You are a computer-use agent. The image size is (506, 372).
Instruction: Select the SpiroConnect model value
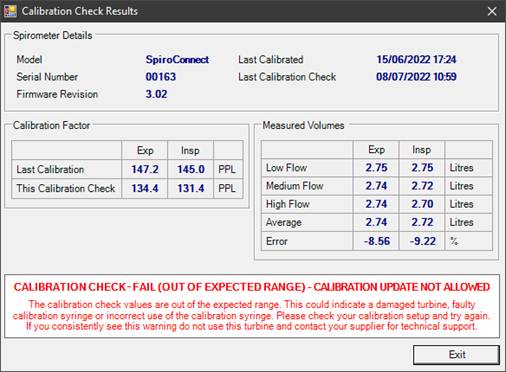click(177, 60)
